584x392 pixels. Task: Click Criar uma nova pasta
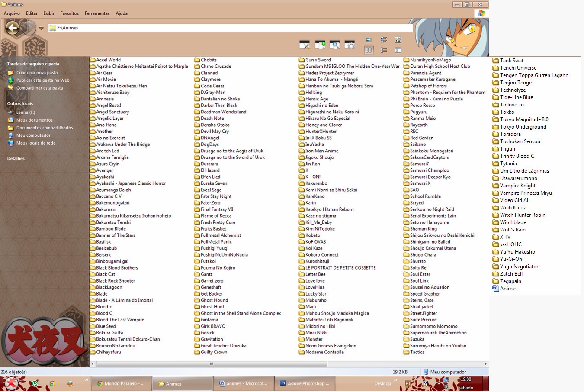point(37,73)
